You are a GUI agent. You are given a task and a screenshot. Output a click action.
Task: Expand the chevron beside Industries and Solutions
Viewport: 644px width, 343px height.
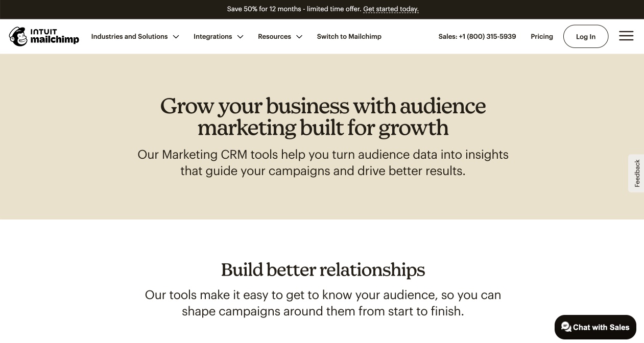click(x=176, y=37)
